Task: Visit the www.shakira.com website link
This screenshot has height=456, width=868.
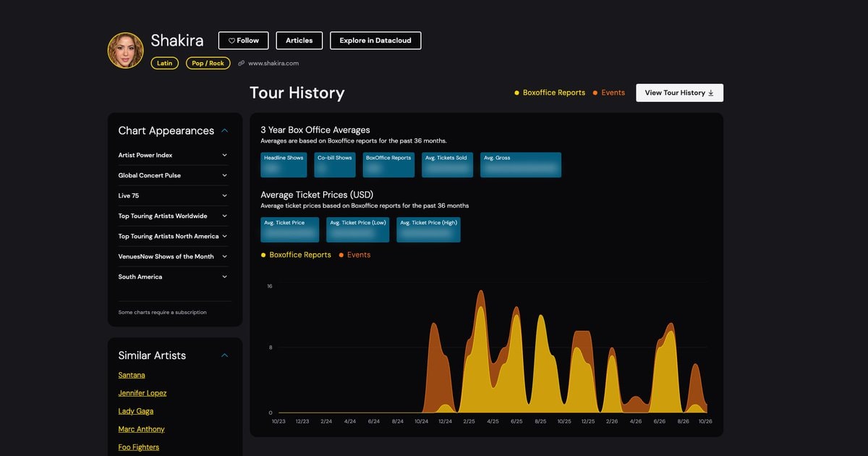Action: click(273, 64)
